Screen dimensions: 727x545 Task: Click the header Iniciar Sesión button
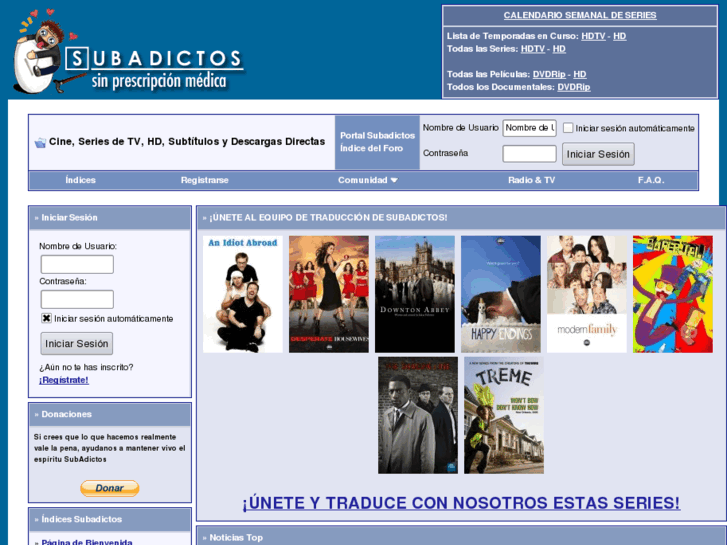click(598, 154)
